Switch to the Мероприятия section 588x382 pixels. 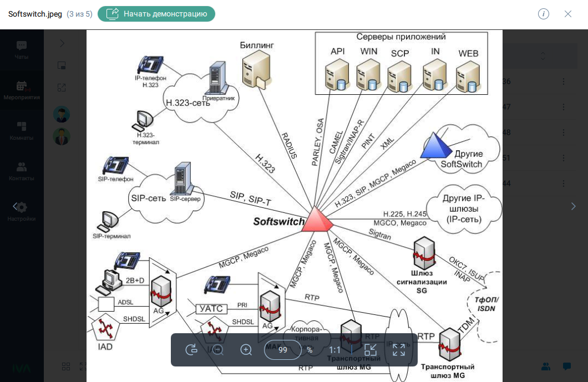coord(22,90)
